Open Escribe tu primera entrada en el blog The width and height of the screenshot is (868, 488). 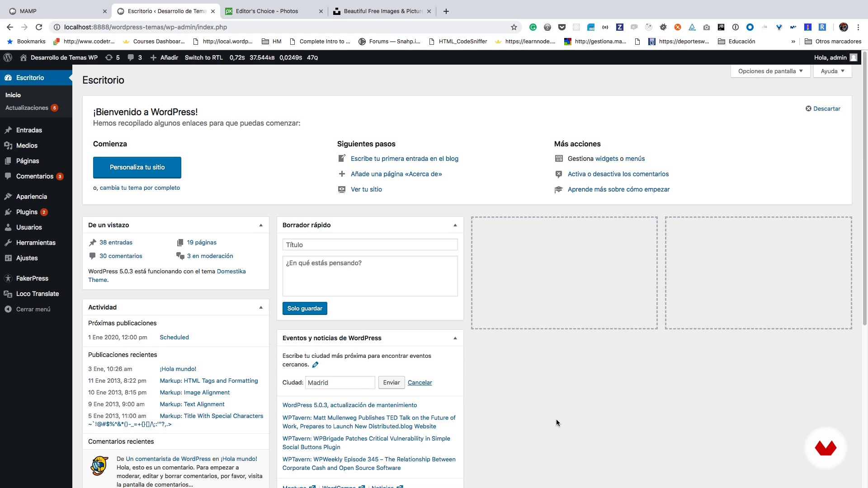coord(405,159)
